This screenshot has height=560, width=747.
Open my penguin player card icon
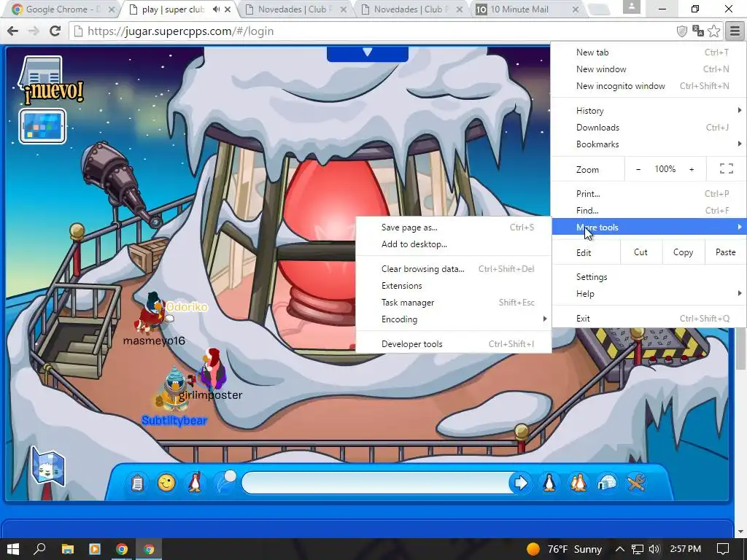coord(549,483)
